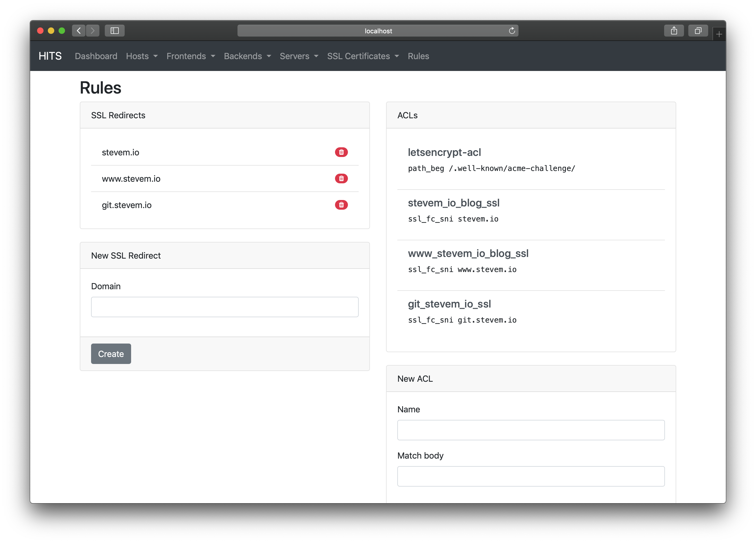
Task: Show the tab overview
Action: [x=698, y=31]
